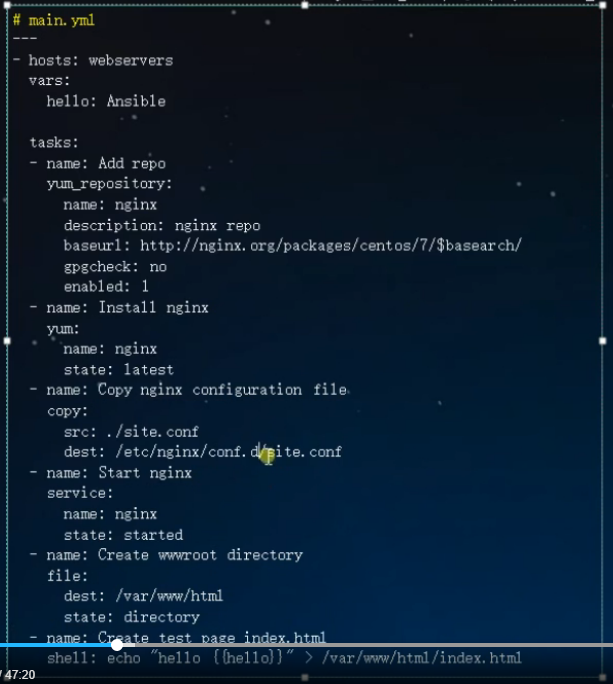
Task: Click the 'hosts: webservers' line
Action: 101,60
